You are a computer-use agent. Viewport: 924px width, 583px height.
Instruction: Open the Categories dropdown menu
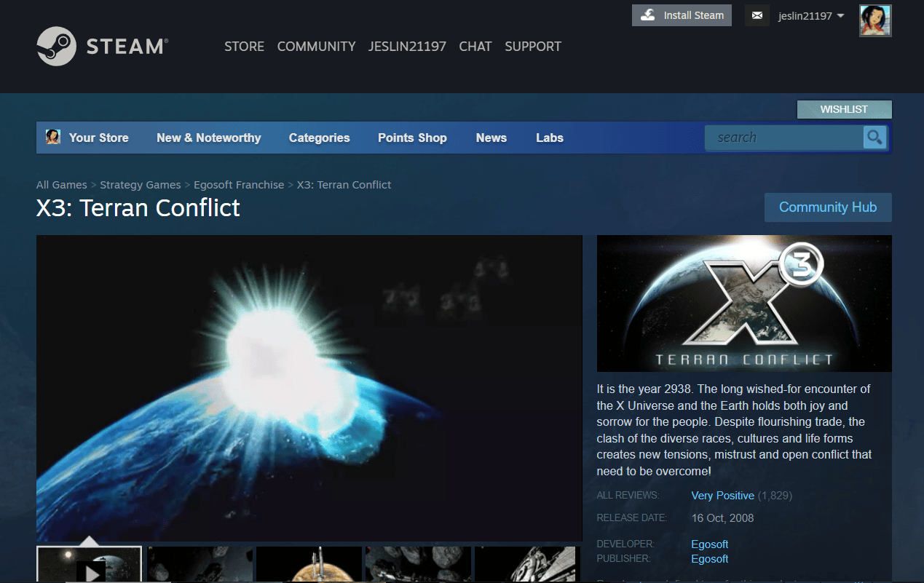pyautogui.click(x=319, y=138)
